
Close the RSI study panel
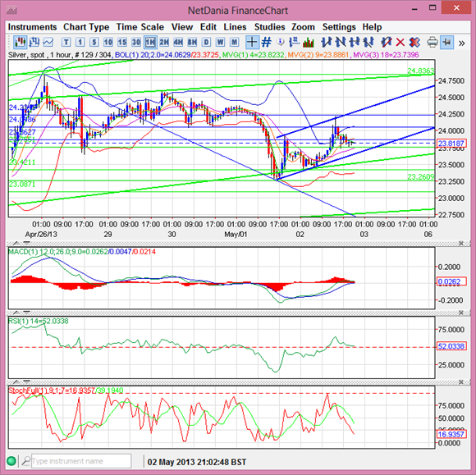pyautogui.click(x=461, y=313)
